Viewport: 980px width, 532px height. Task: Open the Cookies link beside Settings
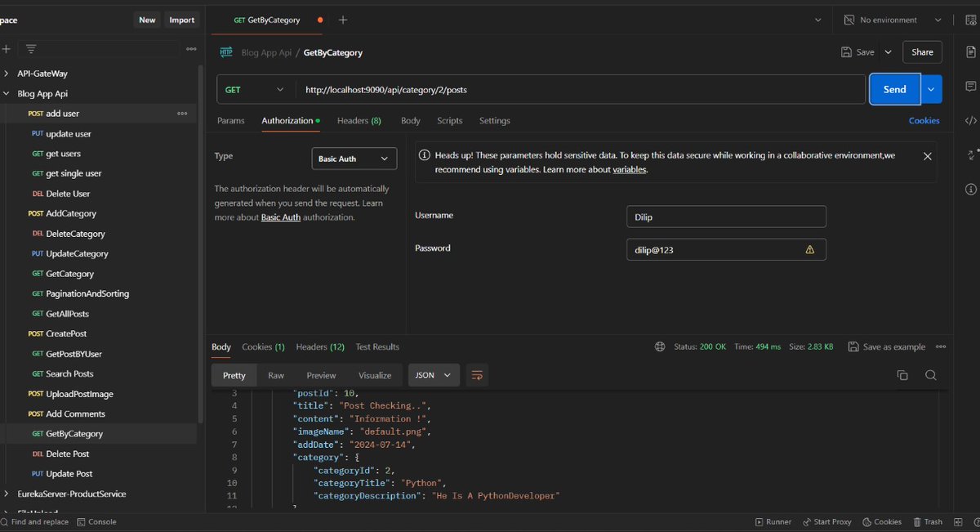click(x=924, y=121)
